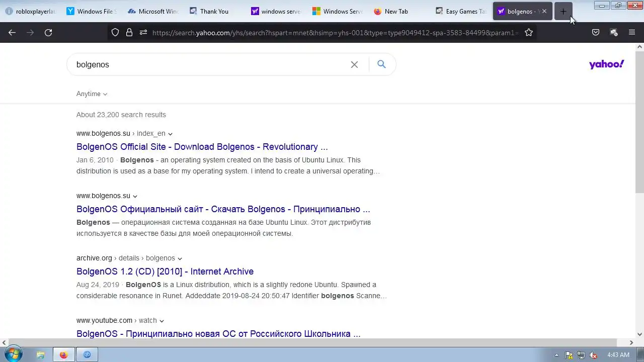644x362 pixels.
Task: Open the File Explorer taskbar icon
Action: 40,354
